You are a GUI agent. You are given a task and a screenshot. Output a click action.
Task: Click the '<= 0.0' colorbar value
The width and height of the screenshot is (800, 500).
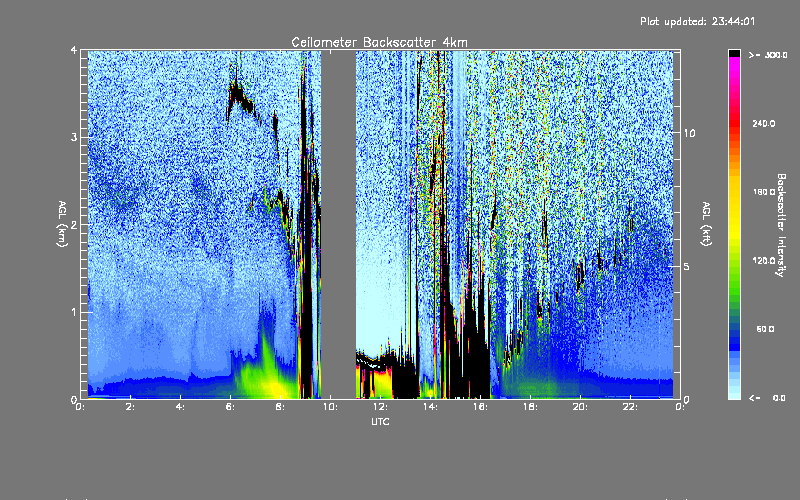767,397
